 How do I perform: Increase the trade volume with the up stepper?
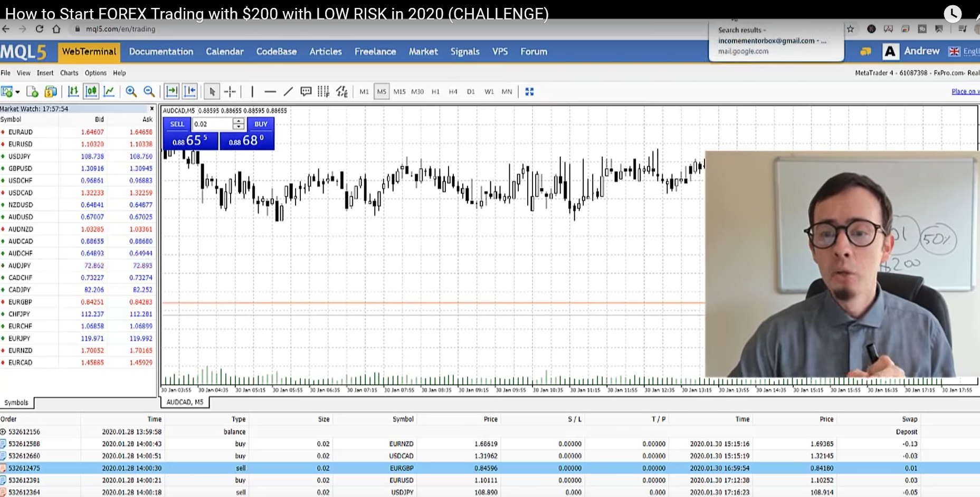coord(239,121)
